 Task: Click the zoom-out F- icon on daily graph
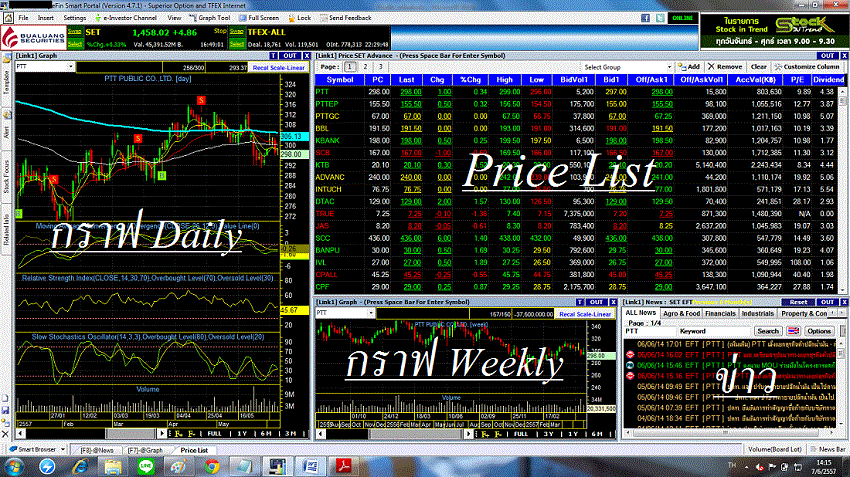point(191,434)
